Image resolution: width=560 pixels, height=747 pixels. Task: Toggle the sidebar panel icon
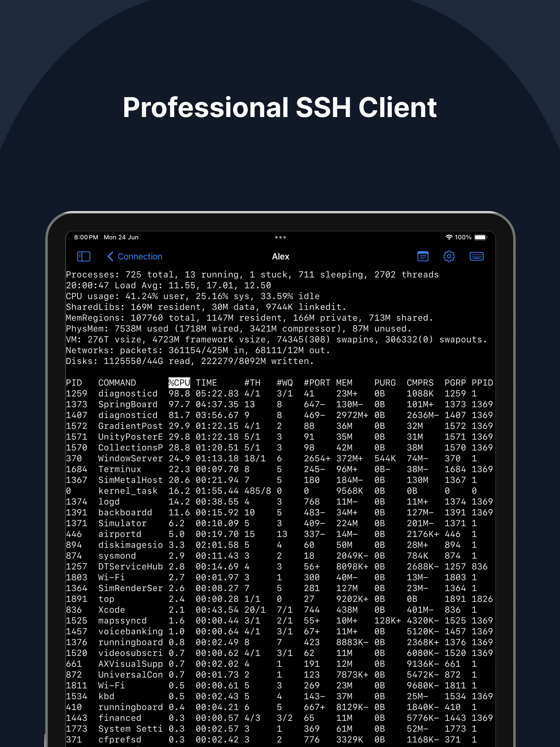pos(84,256)
